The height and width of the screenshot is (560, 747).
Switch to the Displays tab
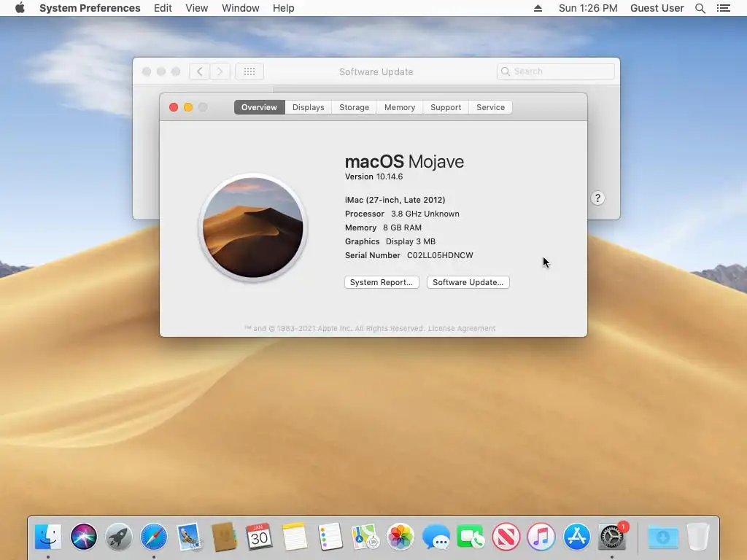click(x=309, y=107)
